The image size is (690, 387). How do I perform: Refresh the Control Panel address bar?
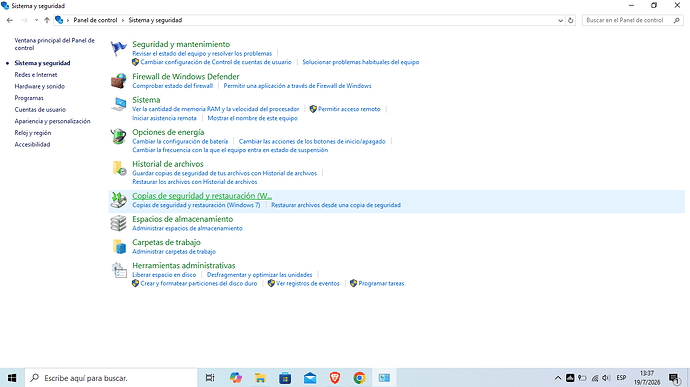(x=571, y=20)
